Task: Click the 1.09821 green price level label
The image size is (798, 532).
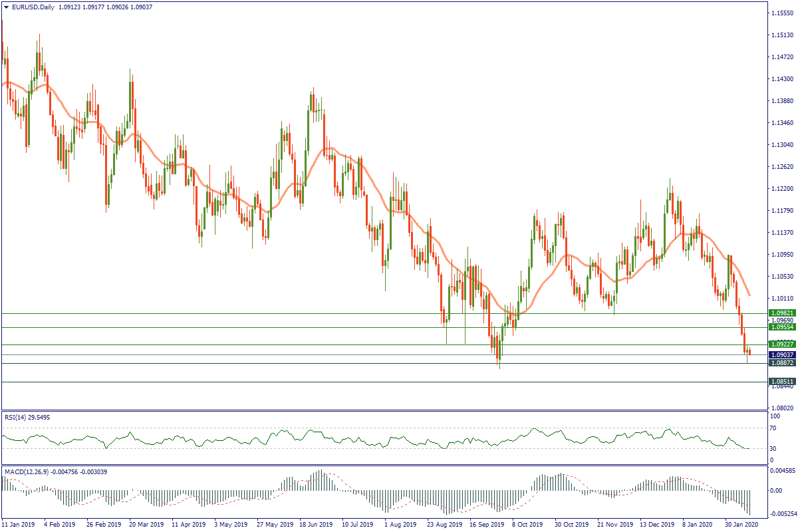Action: 782,313
